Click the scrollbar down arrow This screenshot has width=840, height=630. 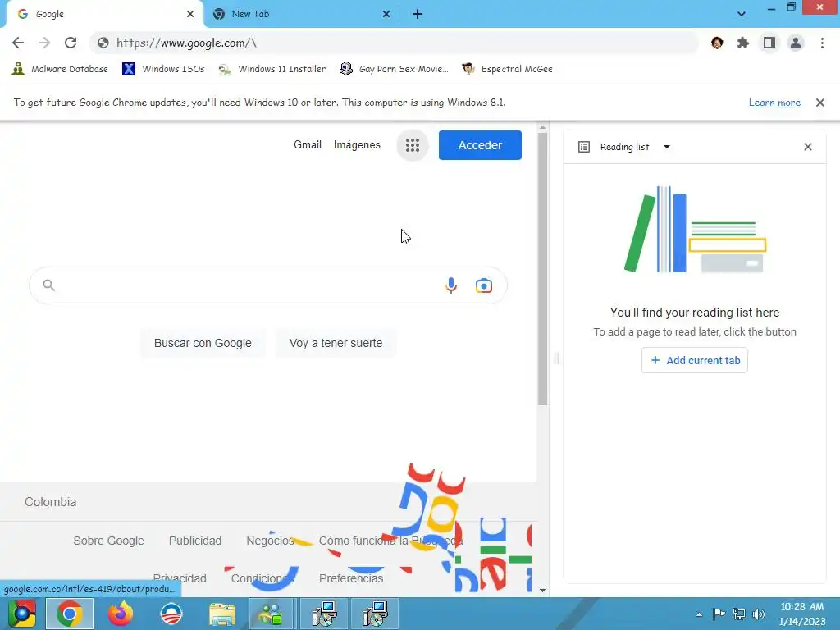click(x=542, y=591)
